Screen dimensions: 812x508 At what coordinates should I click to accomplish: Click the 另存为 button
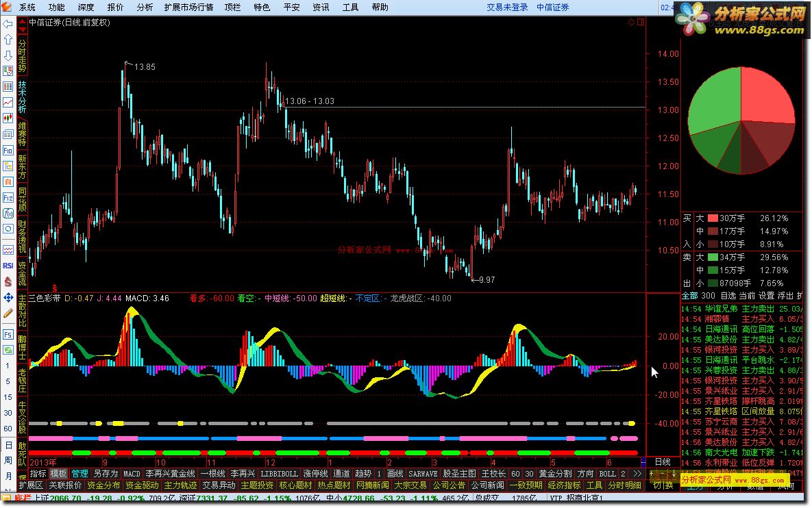pos(106,473)
